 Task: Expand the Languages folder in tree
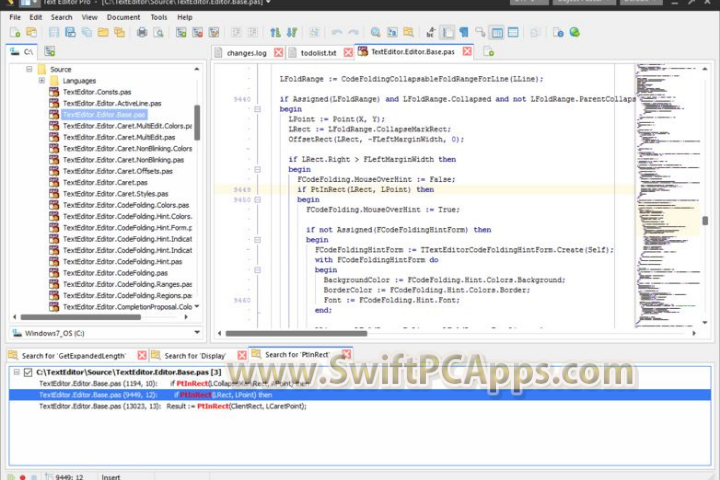(x=42, y=80)
